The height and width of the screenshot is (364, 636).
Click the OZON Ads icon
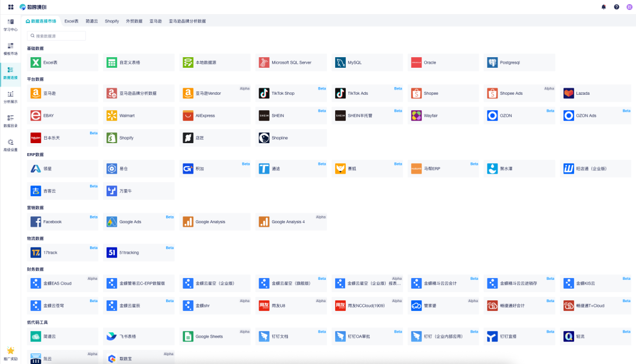[569, 115]
